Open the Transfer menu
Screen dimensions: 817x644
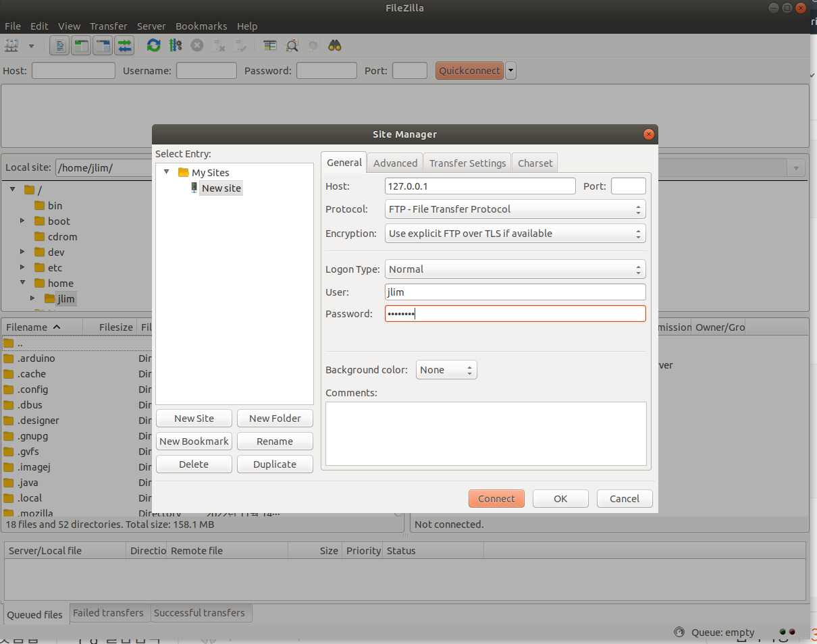coord(109,26)
